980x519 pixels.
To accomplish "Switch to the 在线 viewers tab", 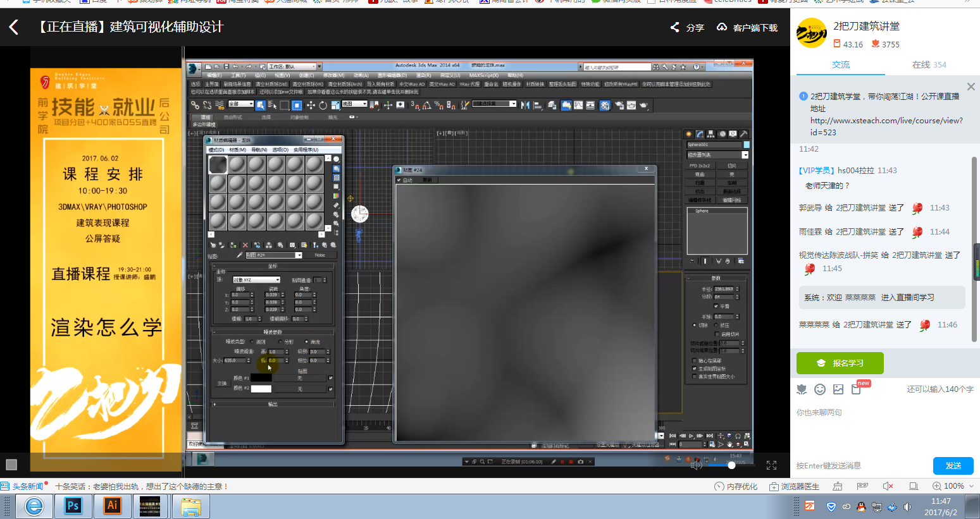I will (x=928, y=64).
